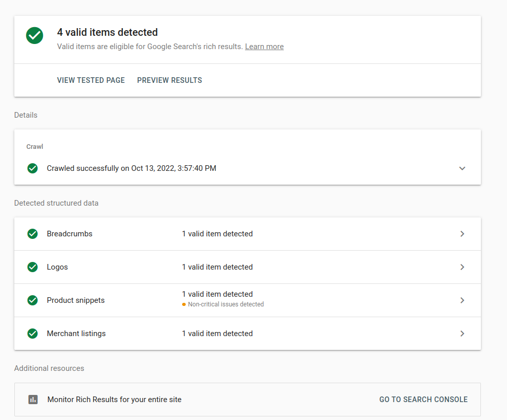Viewport: 507px width, 420px height.
Task: Click the green checkmark beside '4 valid items detected'
Action: point(34,36)
